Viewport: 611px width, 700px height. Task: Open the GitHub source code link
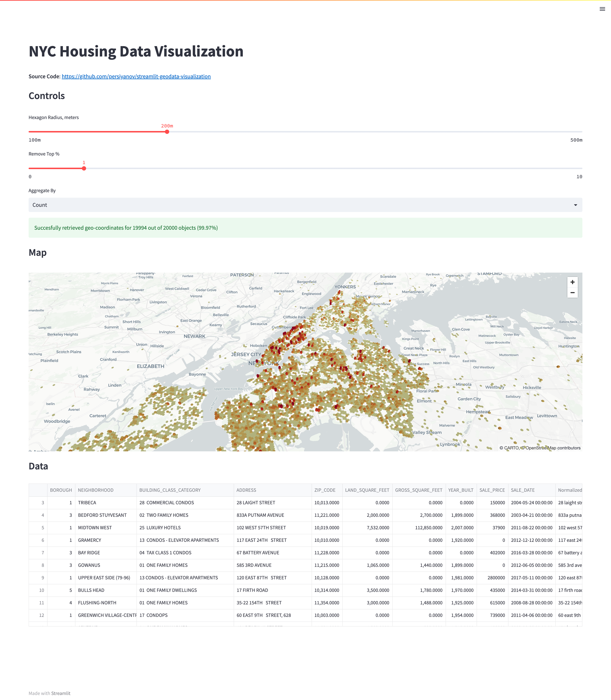click(x=136, y=76)
